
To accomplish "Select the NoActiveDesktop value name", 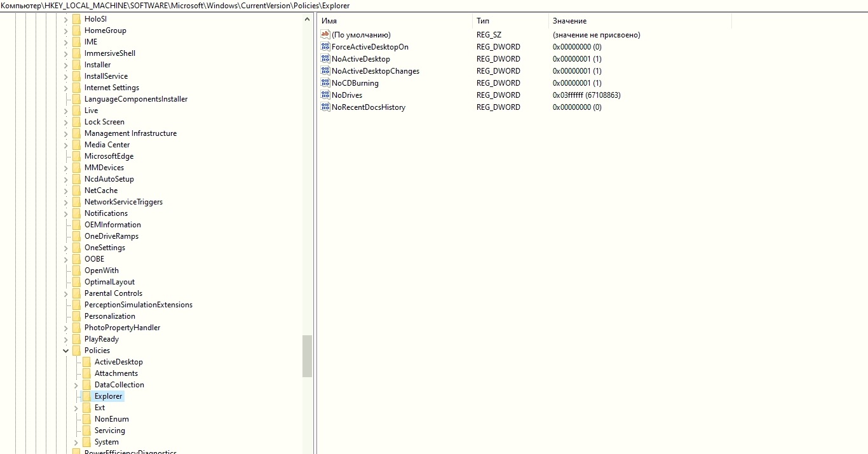I will [x=360, y=59].
